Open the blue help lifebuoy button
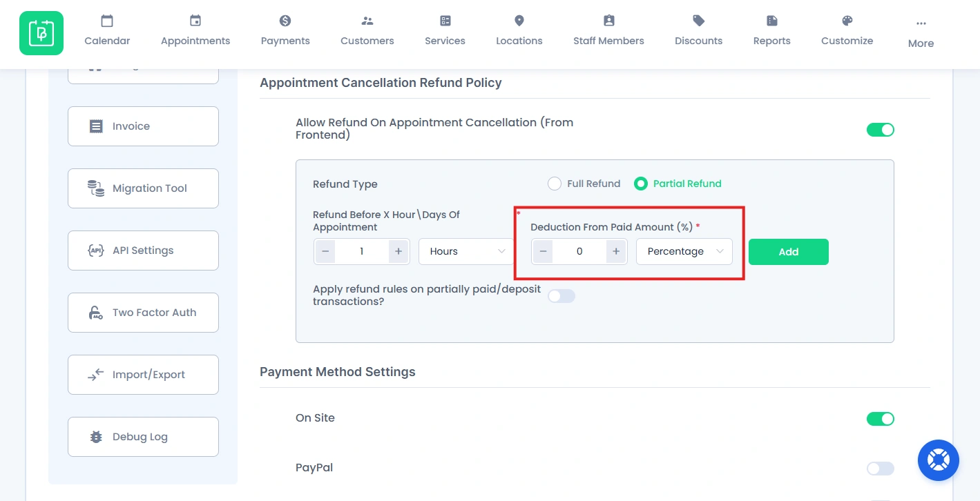The image size is (980, 501). (x=939, y=460)
